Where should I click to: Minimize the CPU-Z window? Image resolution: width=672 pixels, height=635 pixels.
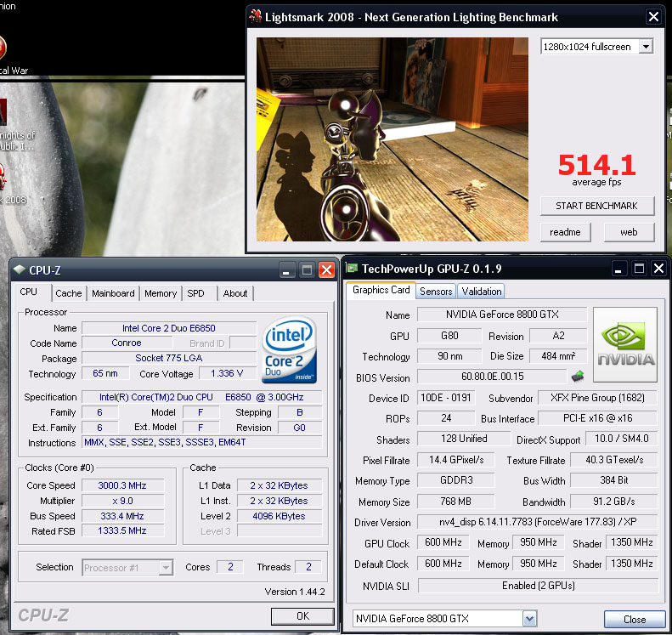click(x=286, y=270)
